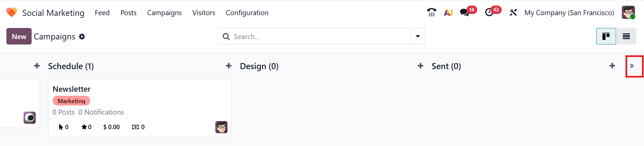
Task: Expand the search options dropdown arrow
Action: tap(418, 36)
